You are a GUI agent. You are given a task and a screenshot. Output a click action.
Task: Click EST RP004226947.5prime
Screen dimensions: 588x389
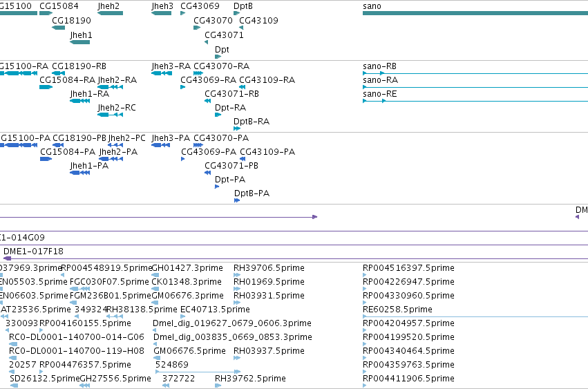point(408,282)
